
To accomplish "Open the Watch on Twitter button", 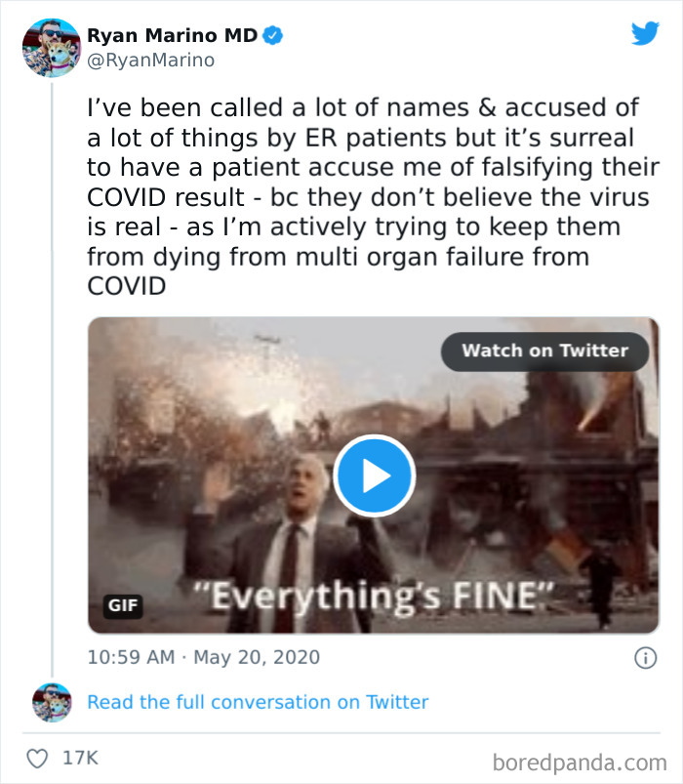I will pos(544,351).
